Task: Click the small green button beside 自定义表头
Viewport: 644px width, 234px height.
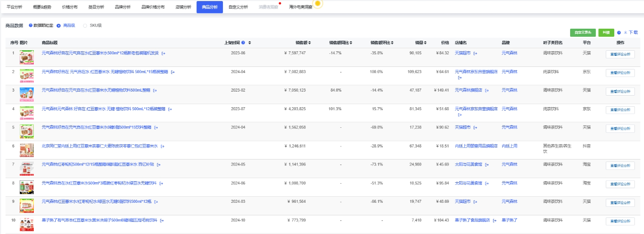Action: click(x=606, y=32)
